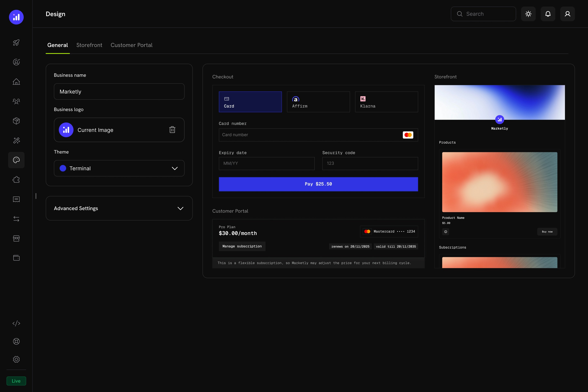
Task: Open the help lifebuoy icon
Action: point(16,341)
